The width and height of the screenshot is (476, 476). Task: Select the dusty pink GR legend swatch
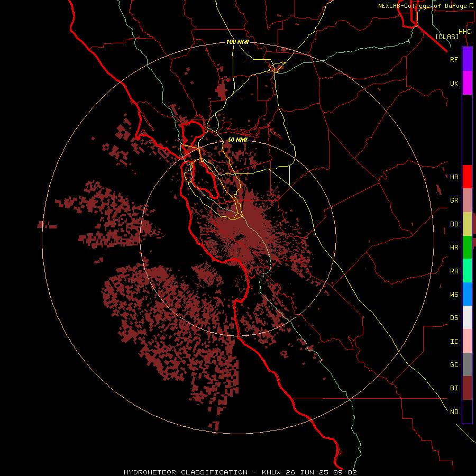coord(467,200)
